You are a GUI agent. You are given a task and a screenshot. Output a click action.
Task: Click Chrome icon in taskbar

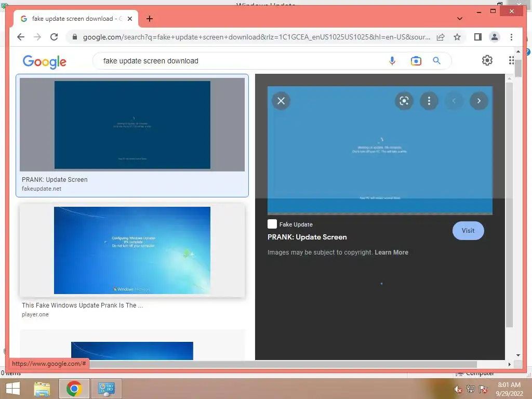74,389
